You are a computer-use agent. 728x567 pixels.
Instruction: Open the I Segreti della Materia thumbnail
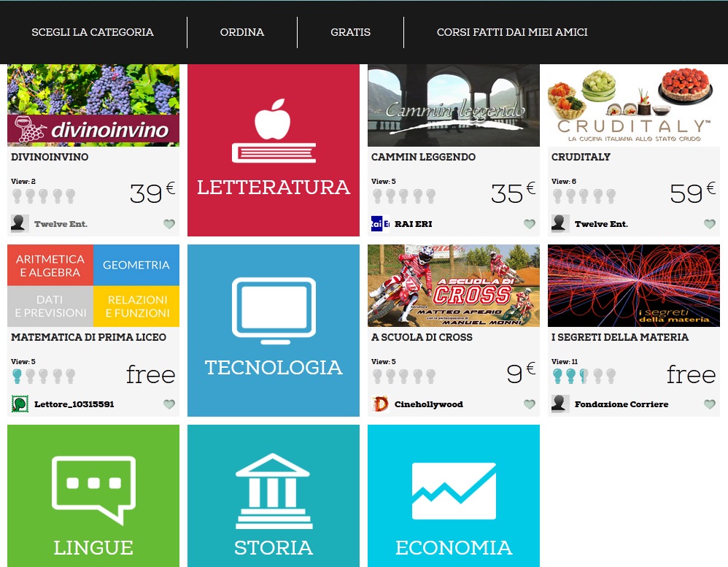[634, 285]
